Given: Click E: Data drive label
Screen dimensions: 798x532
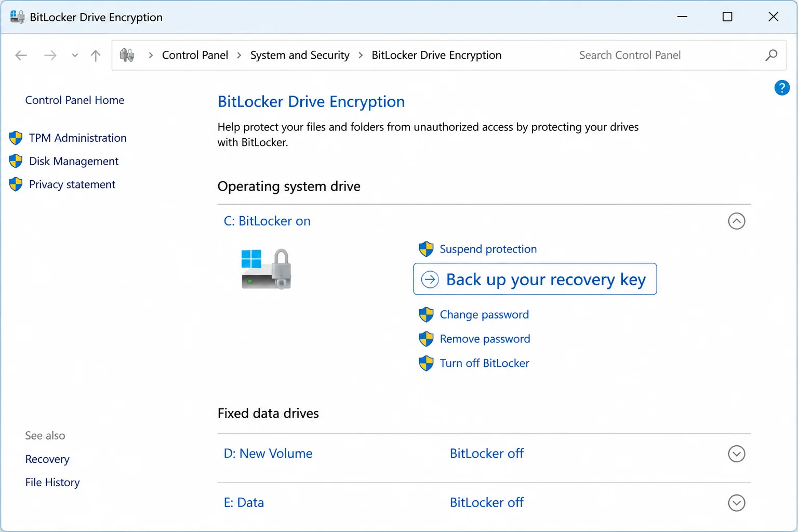Looking at the screenshot, I should click(244, 502).
